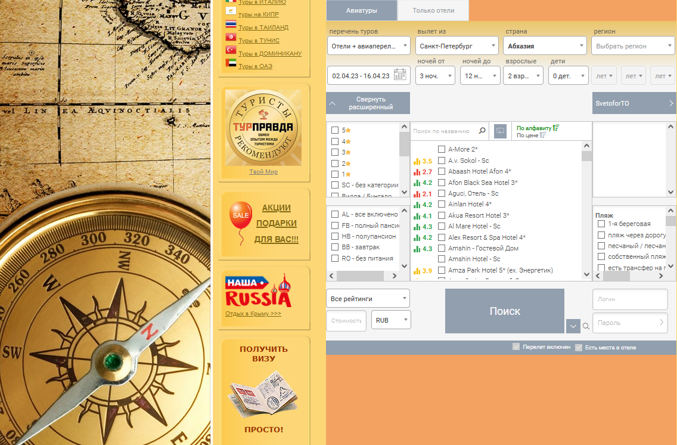Click rating 4.3 icon for Al Mare Hotel

click(x=417, y=227)
